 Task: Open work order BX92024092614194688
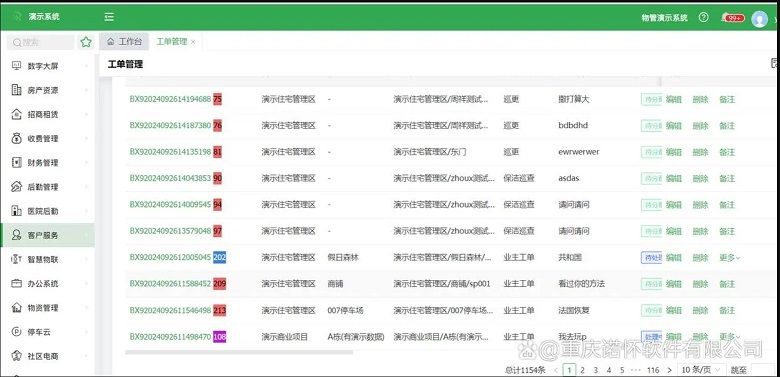171,99
